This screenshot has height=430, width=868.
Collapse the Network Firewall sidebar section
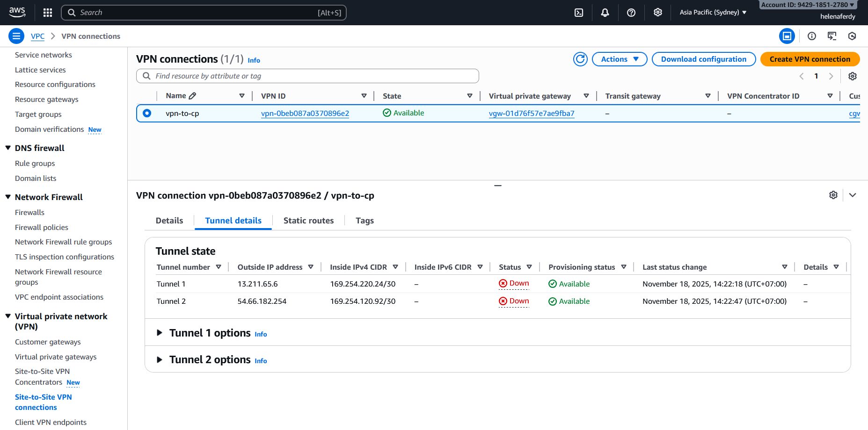click(8, 197)
